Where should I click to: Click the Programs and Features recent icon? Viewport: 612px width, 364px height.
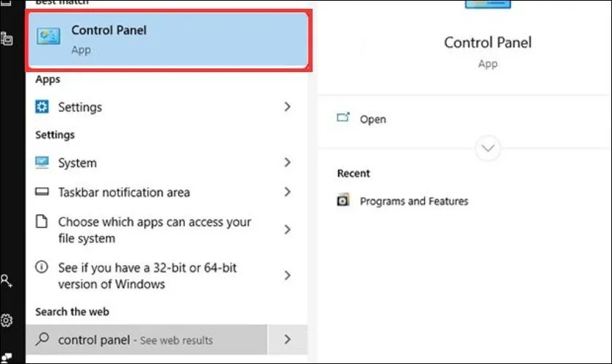click(343, 201)
